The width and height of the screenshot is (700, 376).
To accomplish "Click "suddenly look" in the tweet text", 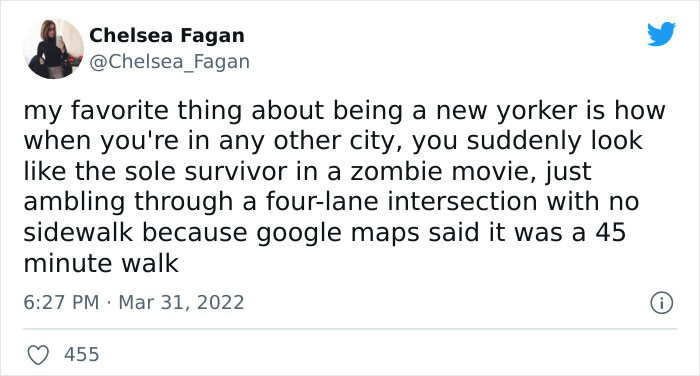I will (x=555, y=141).
